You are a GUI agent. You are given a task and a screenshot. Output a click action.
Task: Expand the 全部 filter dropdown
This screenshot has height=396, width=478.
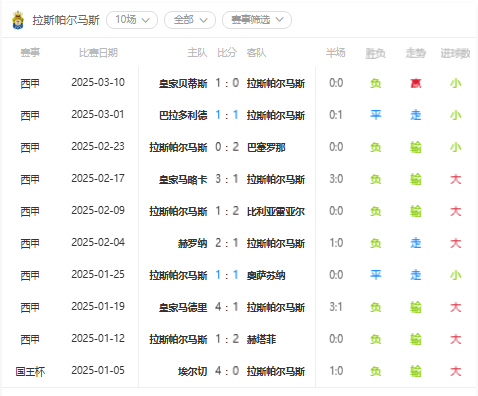coord(190,20)
